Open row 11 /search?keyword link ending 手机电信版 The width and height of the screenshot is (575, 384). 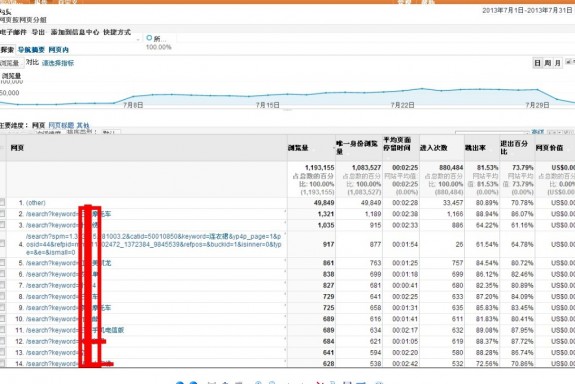(75, 330)
